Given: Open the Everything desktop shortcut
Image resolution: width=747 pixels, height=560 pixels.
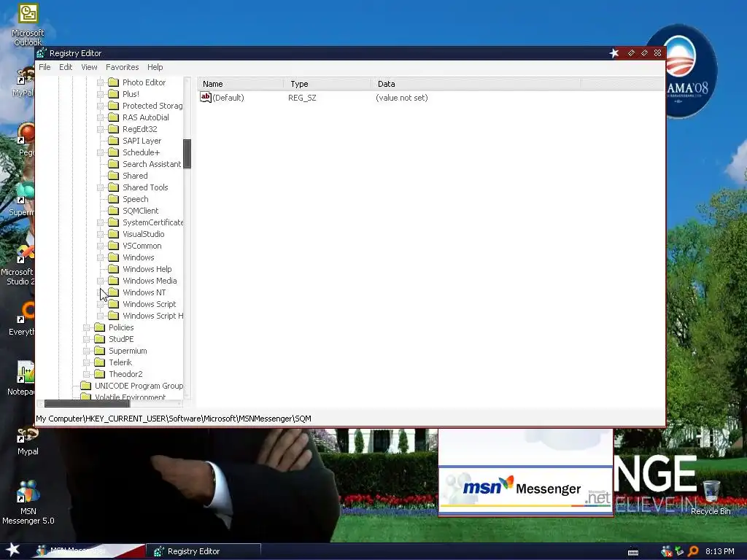Looking at the screenshot, I should coord(22,318).
